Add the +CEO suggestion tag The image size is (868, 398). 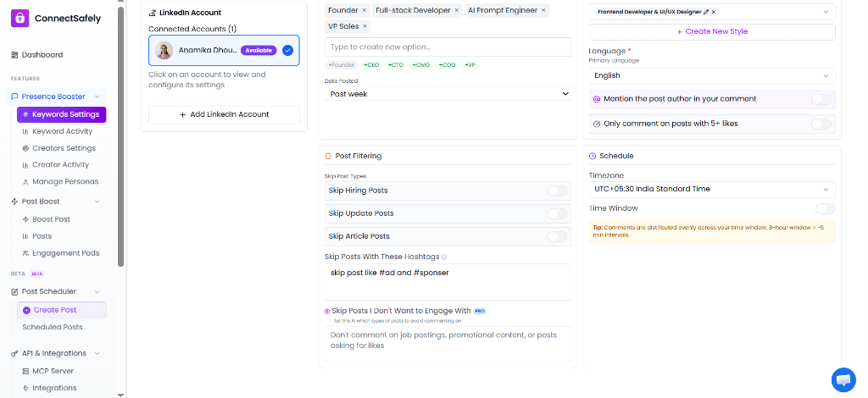coord(371,64)
